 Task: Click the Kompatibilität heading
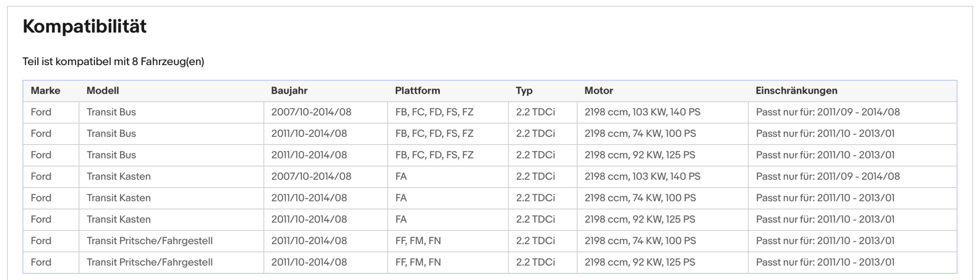click(x=85, y=26)
